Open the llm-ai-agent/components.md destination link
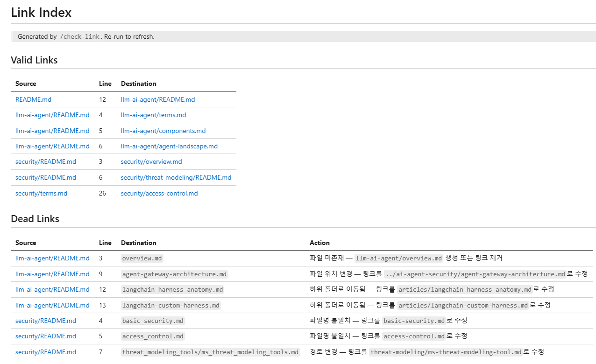This screenshot has width=596, height=364. point(163,131)
